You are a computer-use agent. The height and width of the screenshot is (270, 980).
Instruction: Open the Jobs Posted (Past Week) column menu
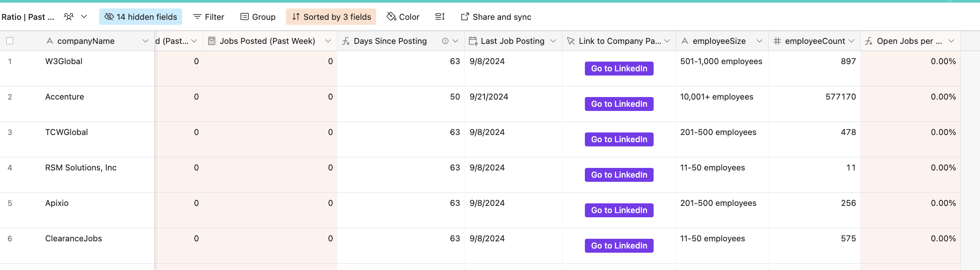click(328, 41)
